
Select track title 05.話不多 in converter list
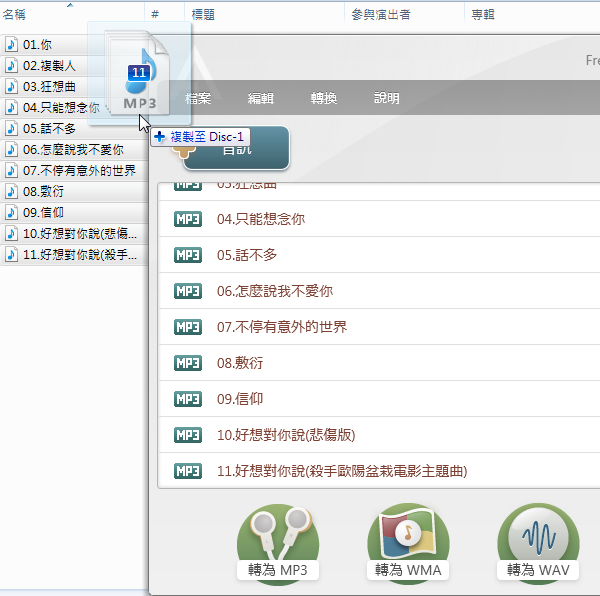[247, 255]
